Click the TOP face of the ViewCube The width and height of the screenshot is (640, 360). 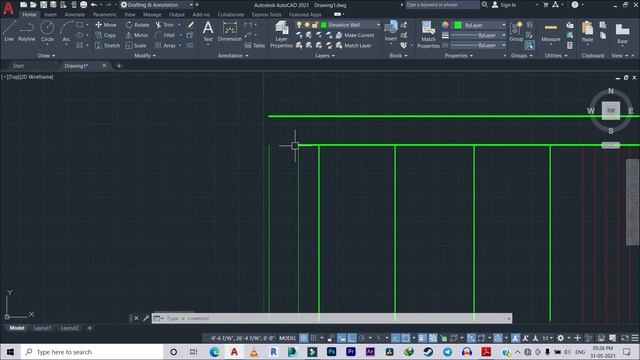(611, 111)
